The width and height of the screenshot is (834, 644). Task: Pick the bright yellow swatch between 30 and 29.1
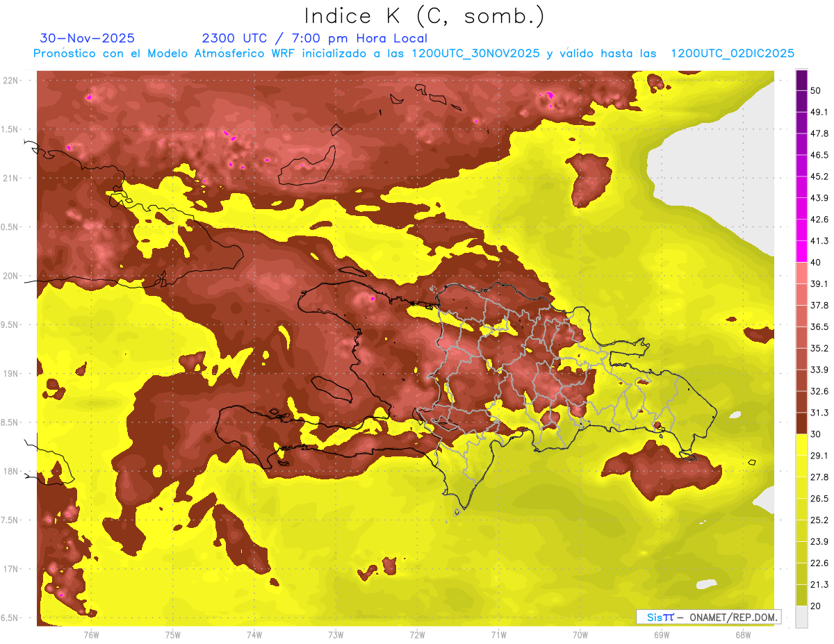coord(801,445)
